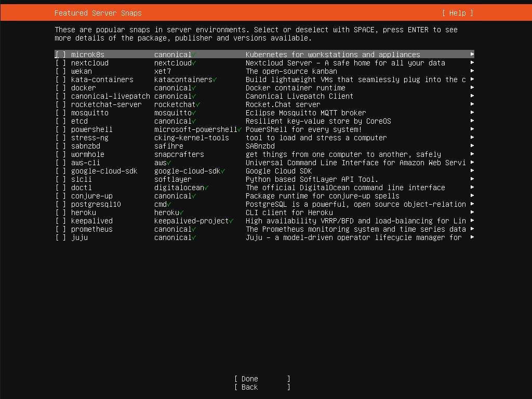
Task: Click the verified checkmark after google-cloud-sdk publisher
Action: (223, 171)
